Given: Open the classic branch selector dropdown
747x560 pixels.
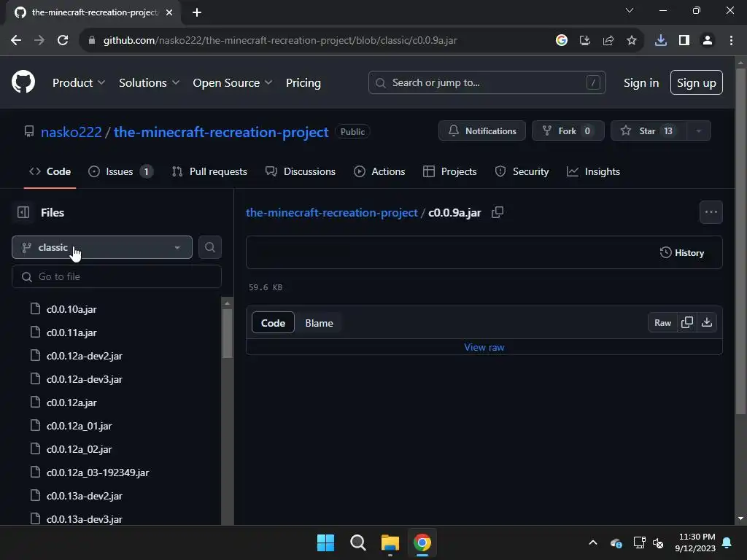Looking at the screenshot, I should coord(102,248).
